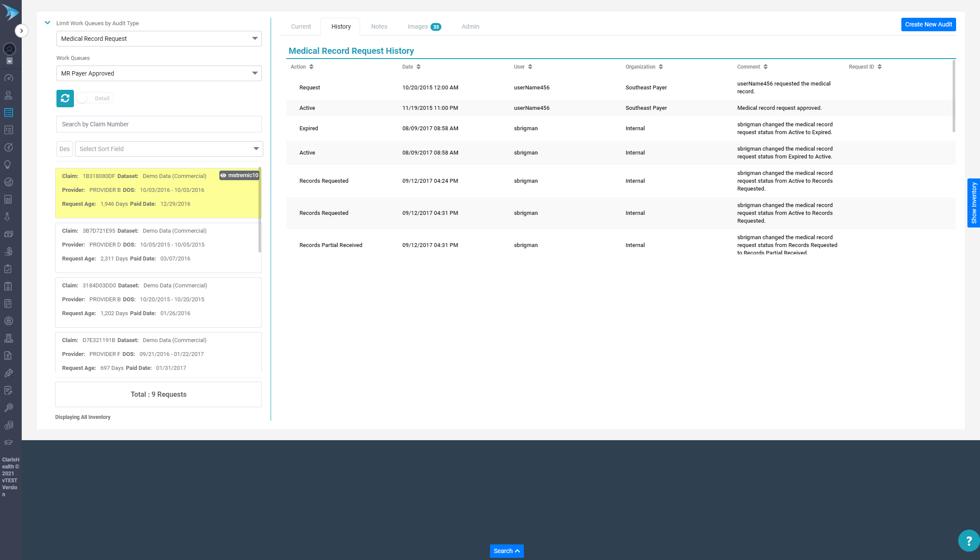980x560 pixels.
Task: Click the Search by Claim Number field
Action: 159,124
